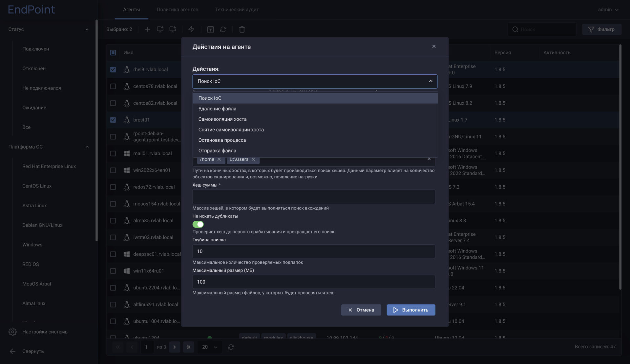
Task: Uncheck the rhel9.rvlab.local checkbox
Action: [113, 70]
